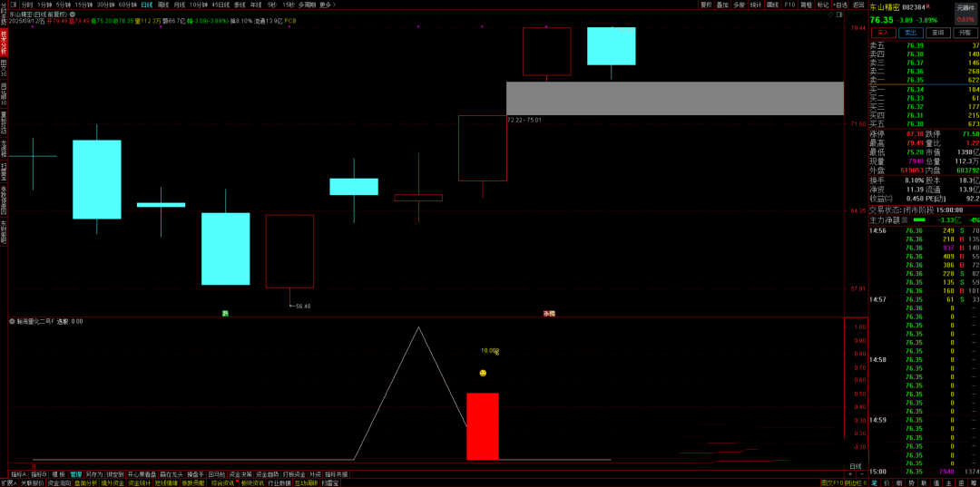This screenshot has width=980, height=487.
Task: Select the 指标共振 indicator
Action: click(x=337, y=474)
